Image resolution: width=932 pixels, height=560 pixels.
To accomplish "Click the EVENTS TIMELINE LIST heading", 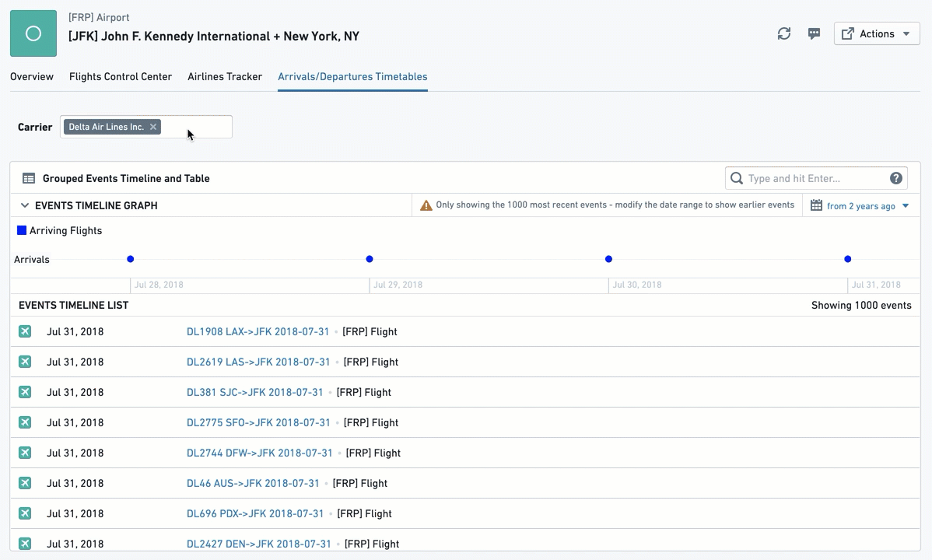I will [x=74, y=306].
